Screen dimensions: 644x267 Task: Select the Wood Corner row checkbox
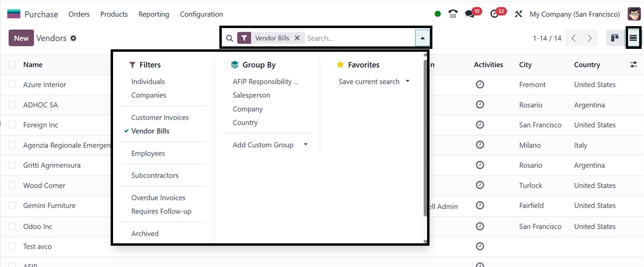[12, 185]
